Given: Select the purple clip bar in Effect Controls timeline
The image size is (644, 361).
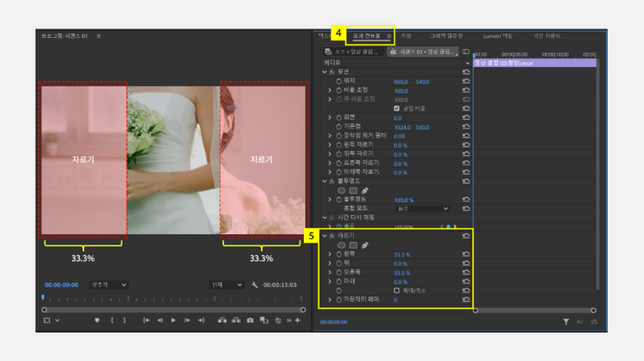Looking at the screenshot, I should click(x=535, y=63).
